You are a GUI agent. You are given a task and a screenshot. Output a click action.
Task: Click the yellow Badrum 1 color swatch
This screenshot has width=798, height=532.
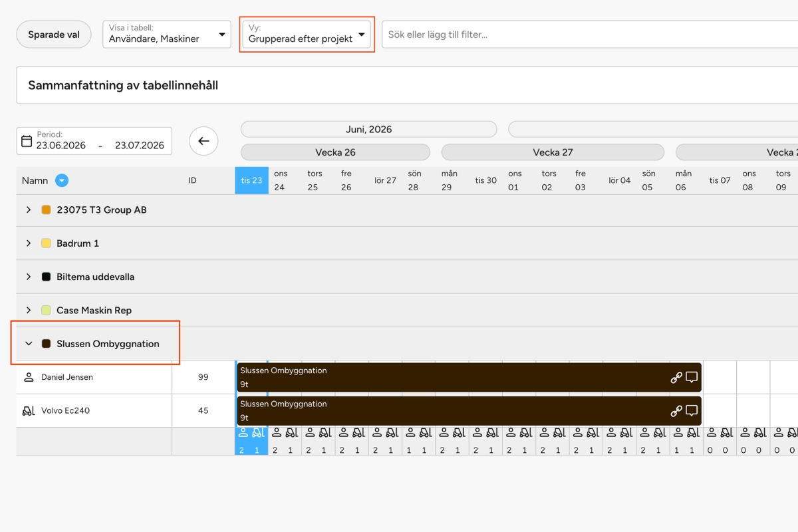coord(46,243)
